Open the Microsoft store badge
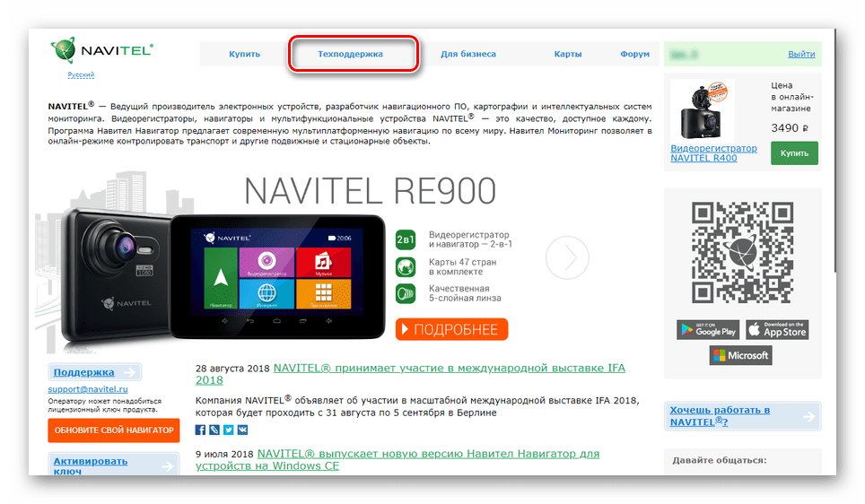Screen dimensions: 865x504 pyautogui.click(x=741, y=355)
